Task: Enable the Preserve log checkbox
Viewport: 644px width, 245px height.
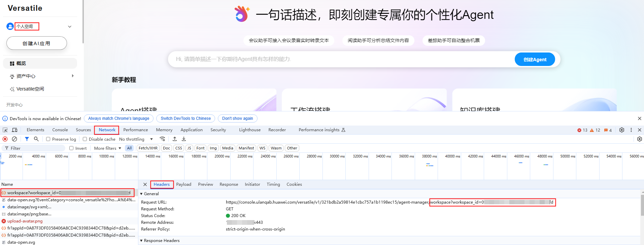Action: click(48, 139)
